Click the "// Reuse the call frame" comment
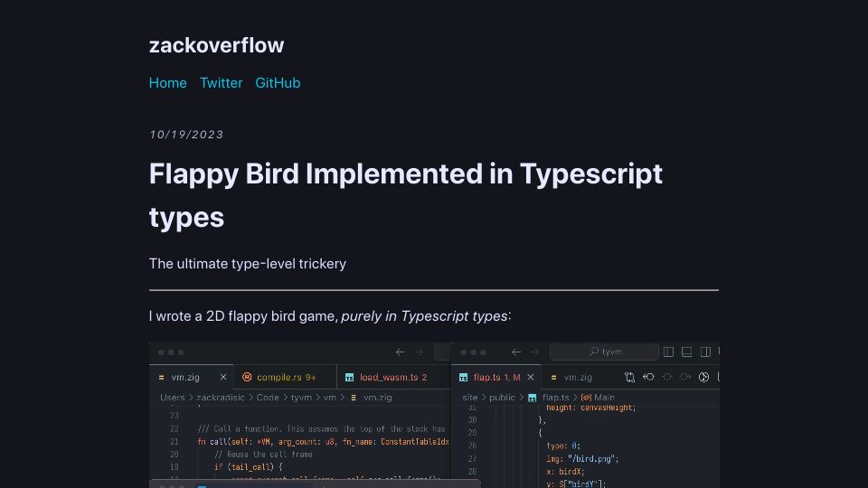The image size is (868, 488). coord(263,455)
